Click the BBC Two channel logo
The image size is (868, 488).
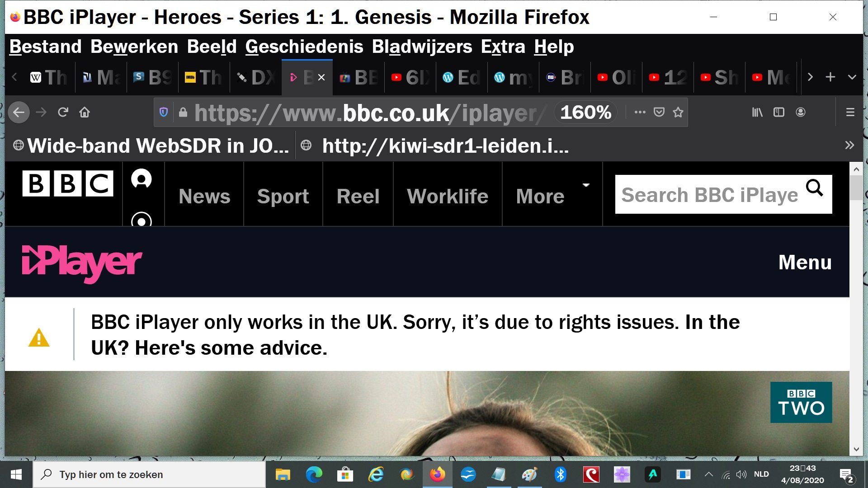[x=801, y=402]
